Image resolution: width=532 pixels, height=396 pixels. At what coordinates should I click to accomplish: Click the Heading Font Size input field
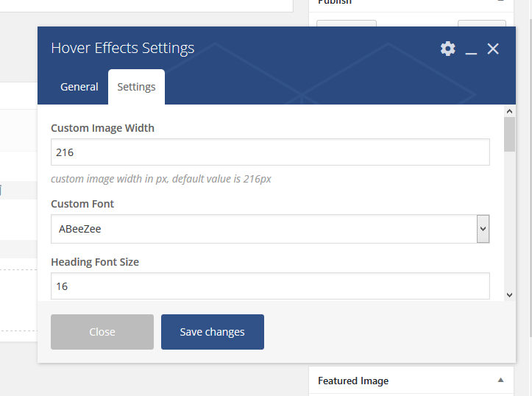point(270,286)
